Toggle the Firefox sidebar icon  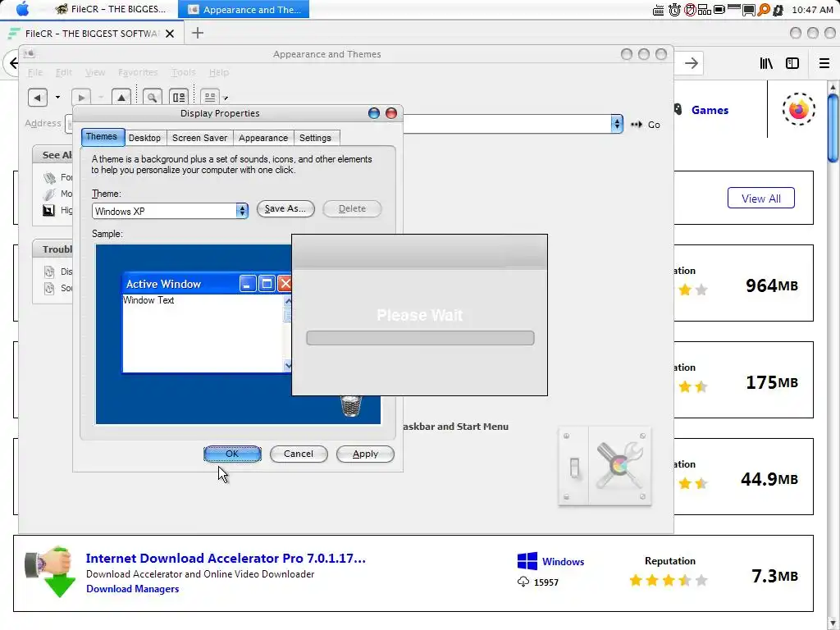[x=792, y=63]
